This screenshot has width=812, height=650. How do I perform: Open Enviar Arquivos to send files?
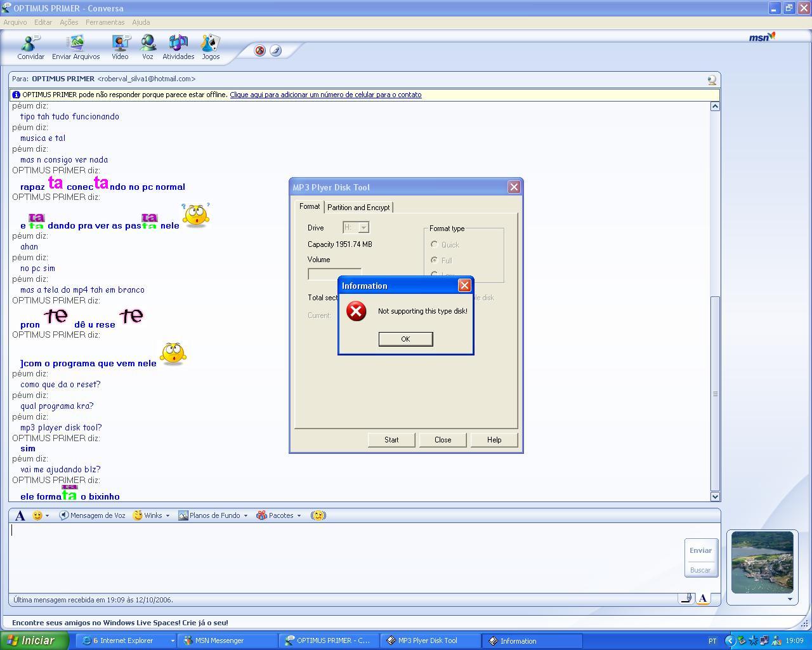pyautogui.click(x=75, y=48)
